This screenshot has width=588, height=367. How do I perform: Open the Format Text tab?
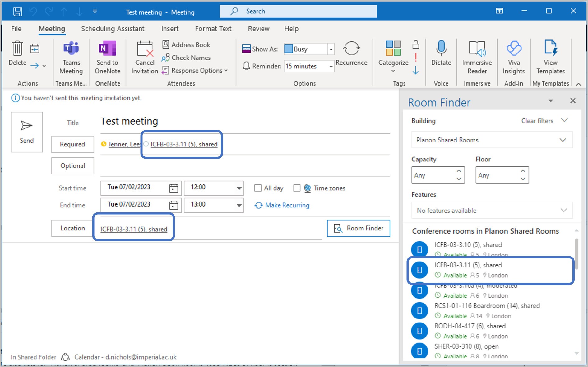tap(213, 29)
